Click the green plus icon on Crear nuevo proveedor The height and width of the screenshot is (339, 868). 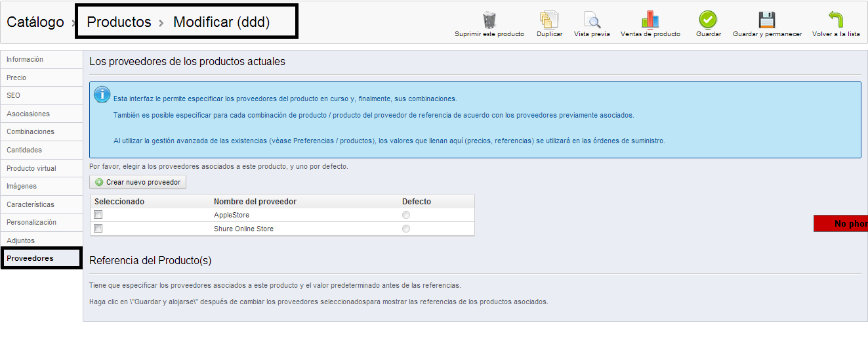pyautogui.click(x=99, y=182)
